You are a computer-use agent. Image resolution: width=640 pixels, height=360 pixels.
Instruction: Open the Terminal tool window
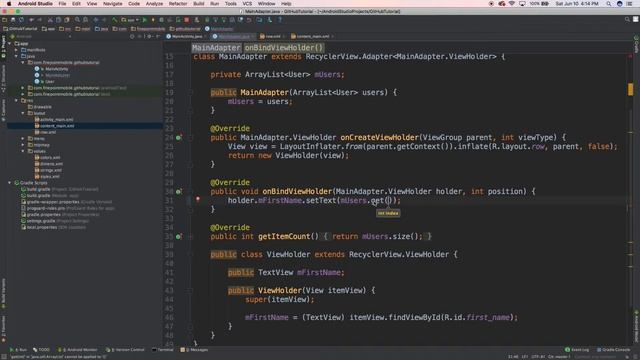point(163,350)
